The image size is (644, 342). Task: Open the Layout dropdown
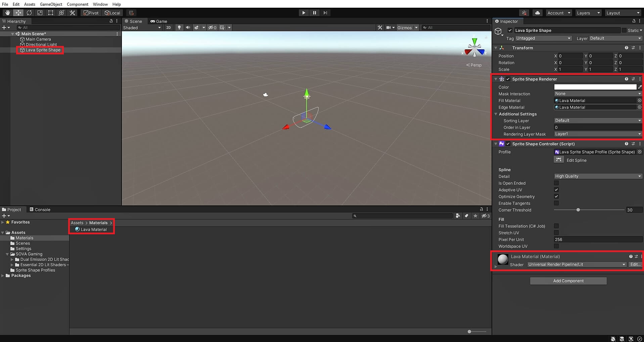pyautogui.click(x=623, y=13)
